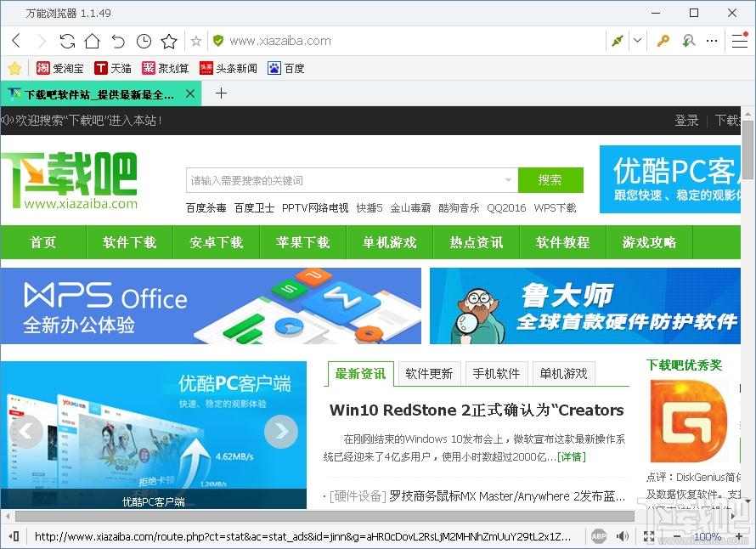This screenshot has width=756, height=549.
Task: Open the browser hamburger main menu
Action: pyautogui.click(x=740, y=41)
